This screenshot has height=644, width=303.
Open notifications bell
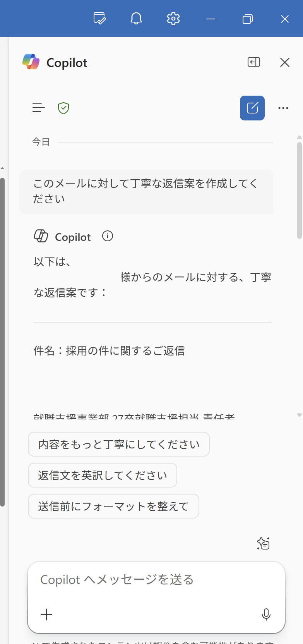click(x=136, y=18)
